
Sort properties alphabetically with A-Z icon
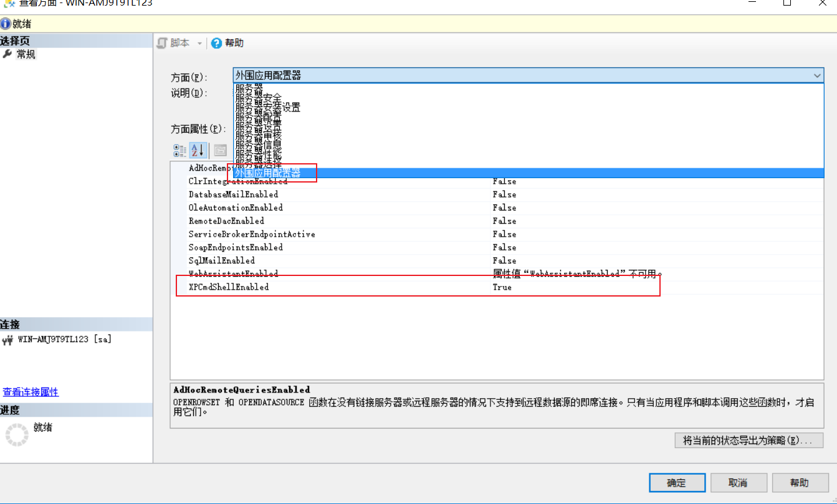pos(198,150)
